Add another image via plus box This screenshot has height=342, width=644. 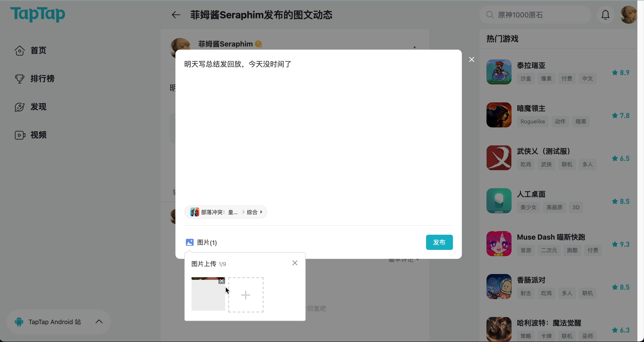point(246,295)
